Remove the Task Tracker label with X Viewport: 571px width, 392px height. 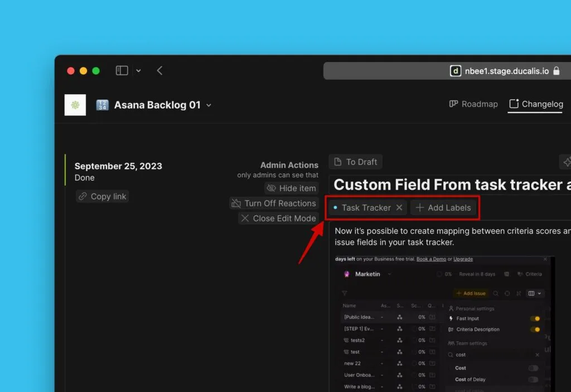[x=399, y=207]
